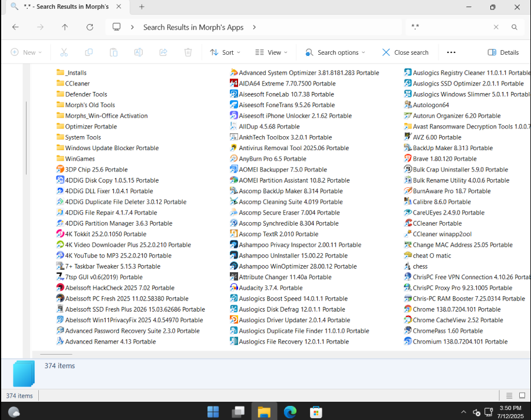Add a new File Explorer tab
531x420 pixels.
coord(141,6)
